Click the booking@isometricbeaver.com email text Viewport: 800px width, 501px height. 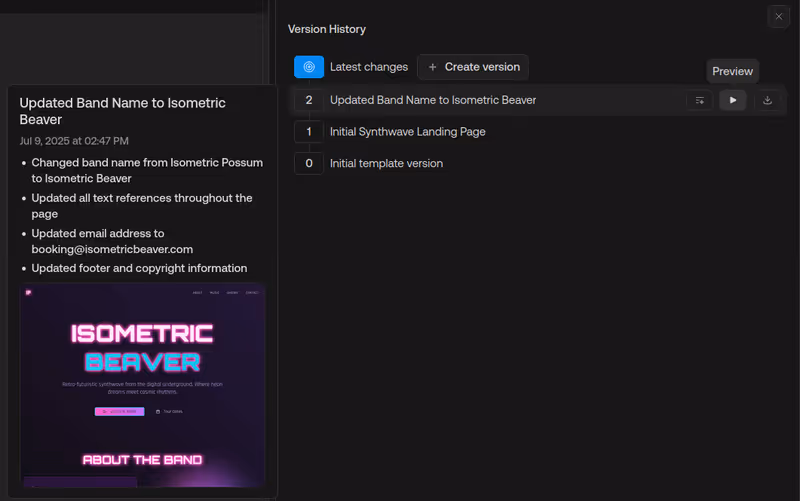tap(112, 249)
